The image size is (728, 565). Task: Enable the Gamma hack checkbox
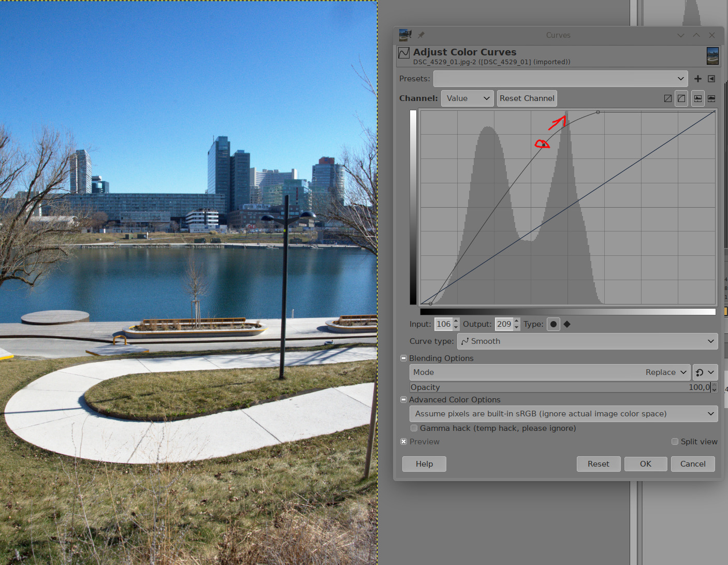pos(414,428)
